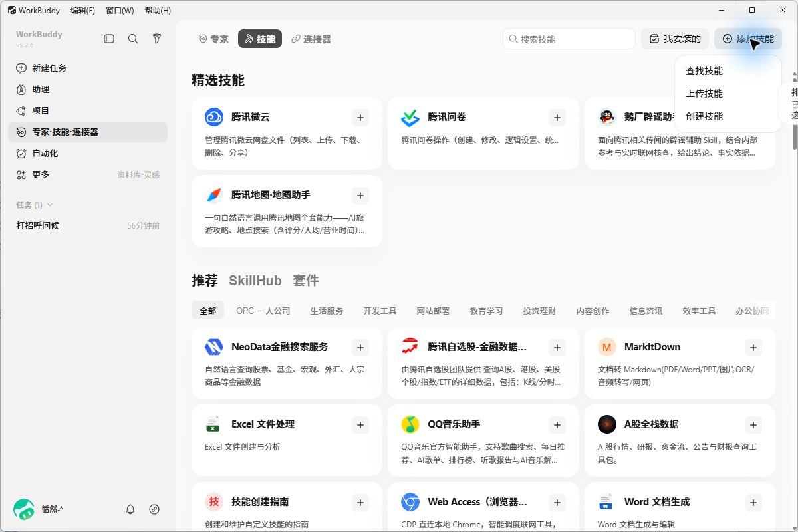Select 查找技能 from dropdown menu

pos(704,71)
